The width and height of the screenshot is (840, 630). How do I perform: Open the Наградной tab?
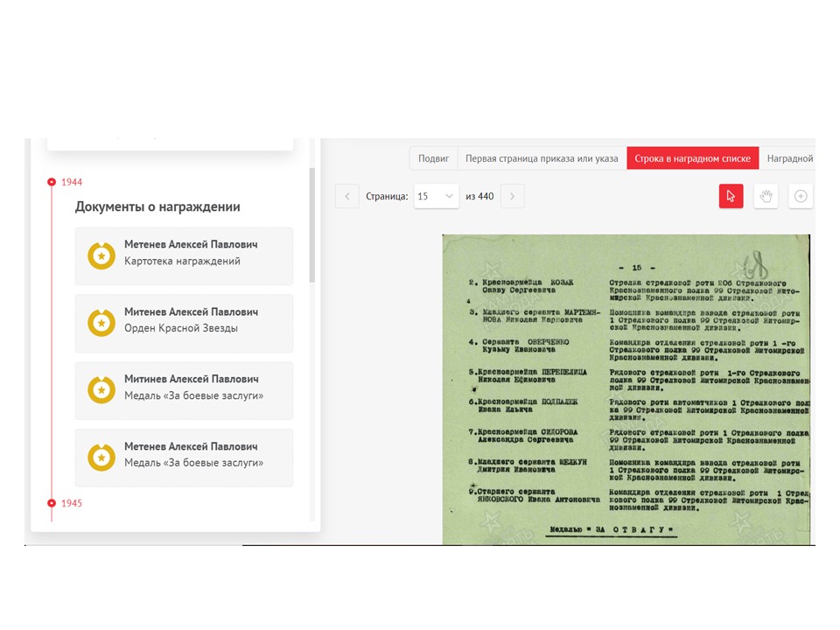pyautogui.click(x=788, y=158)
